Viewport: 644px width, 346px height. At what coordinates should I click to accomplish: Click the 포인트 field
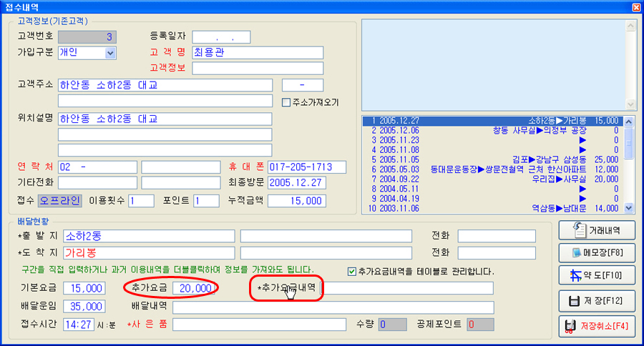(206, 201)
